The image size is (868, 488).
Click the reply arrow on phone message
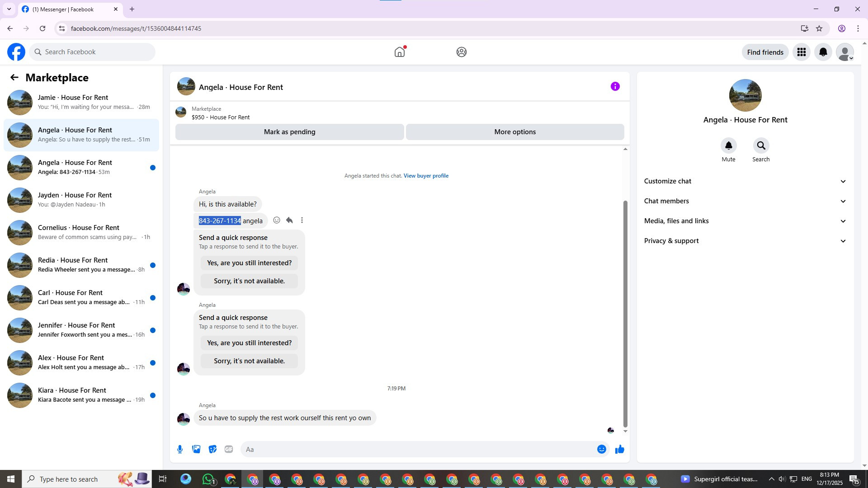[x=289, y=221]
